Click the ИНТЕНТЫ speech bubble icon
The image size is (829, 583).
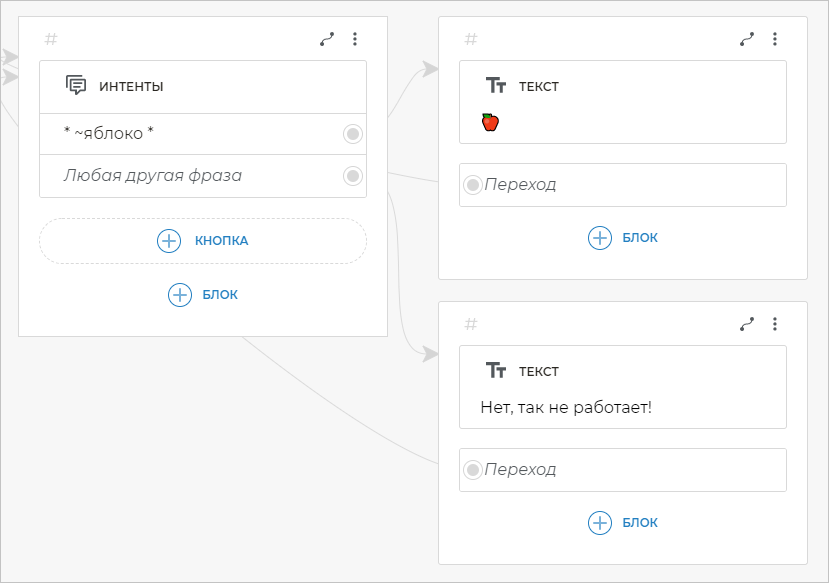(x=76, y=86)
